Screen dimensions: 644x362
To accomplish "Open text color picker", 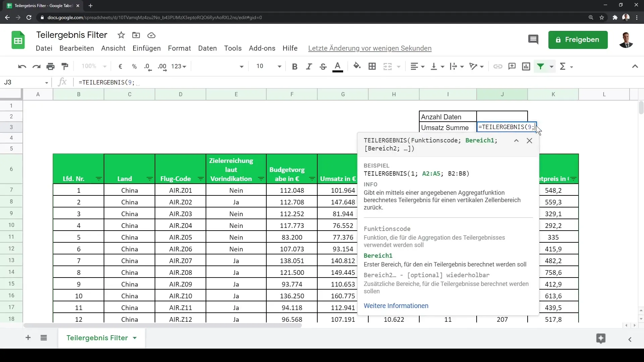I will click(x=338, y=66).
